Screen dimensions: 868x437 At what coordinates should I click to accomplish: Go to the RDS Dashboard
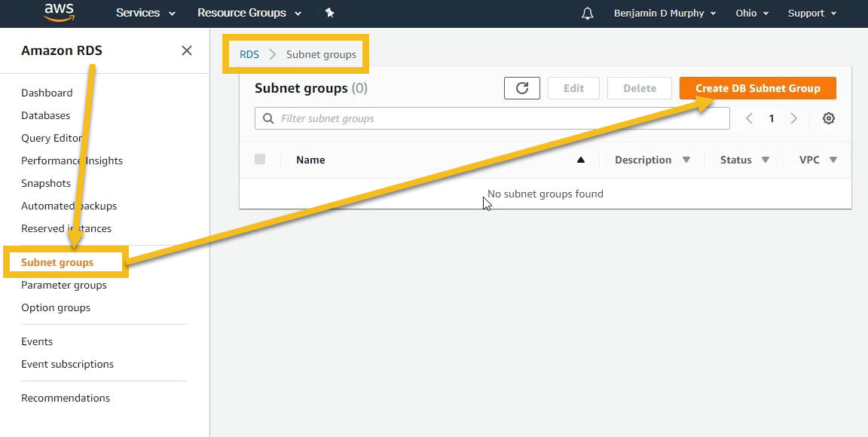[47, 93]
